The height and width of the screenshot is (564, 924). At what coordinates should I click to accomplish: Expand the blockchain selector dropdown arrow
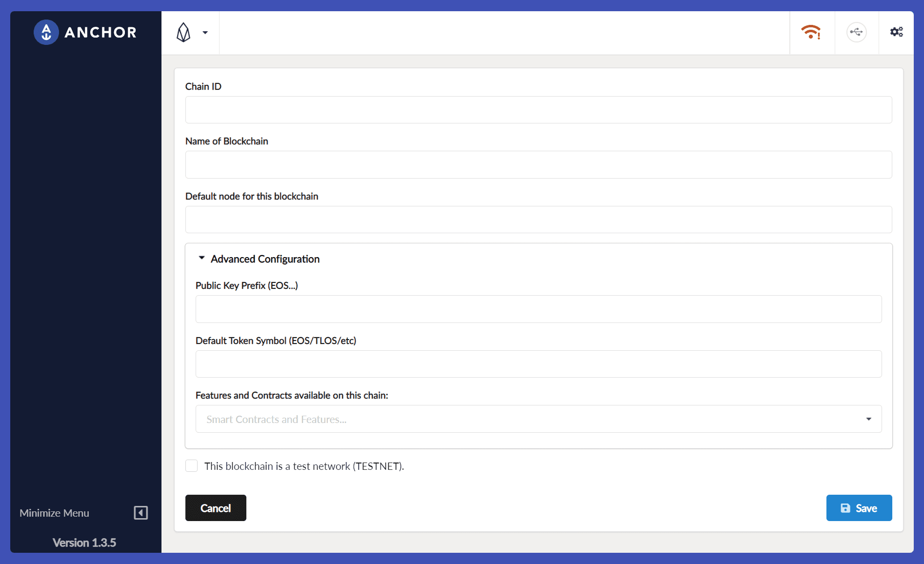coord(205,33)
